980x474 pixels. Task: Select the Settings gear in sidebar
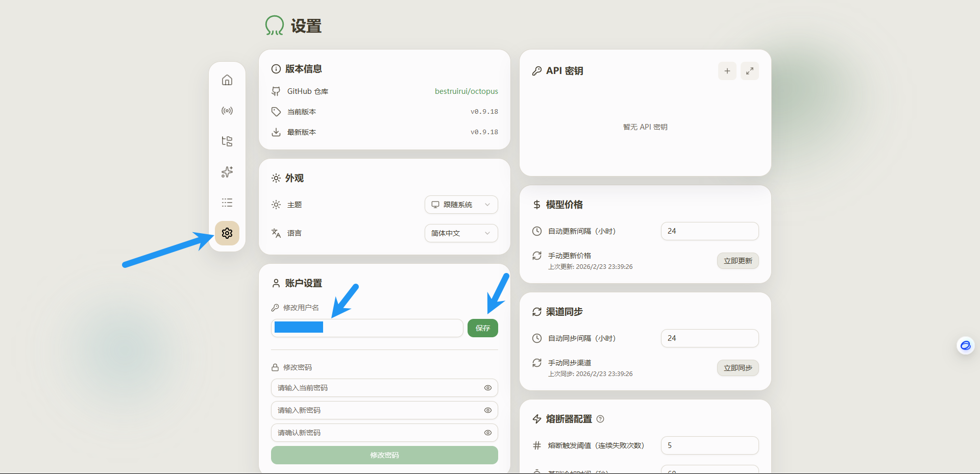(x=227, y=233)
